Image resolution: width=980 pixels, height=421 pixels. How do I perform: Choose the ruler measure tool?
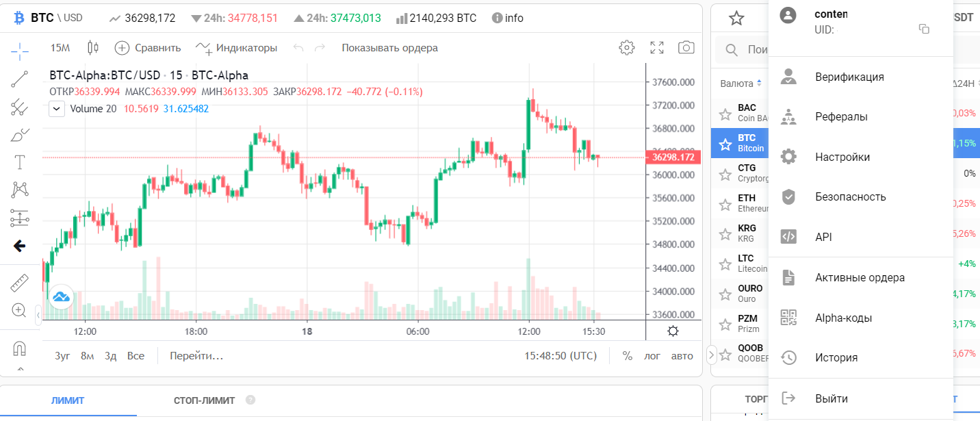[20, 283]
